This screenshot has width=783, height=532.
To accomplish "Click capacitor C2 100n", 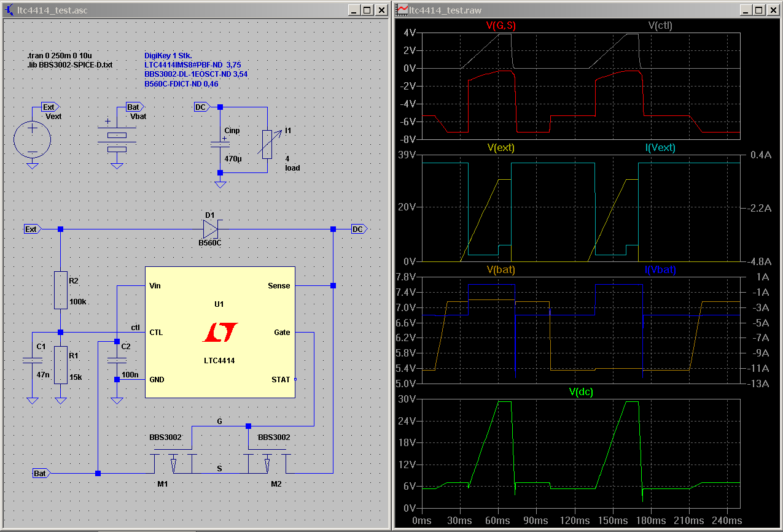I will click(x=117, y=359).
